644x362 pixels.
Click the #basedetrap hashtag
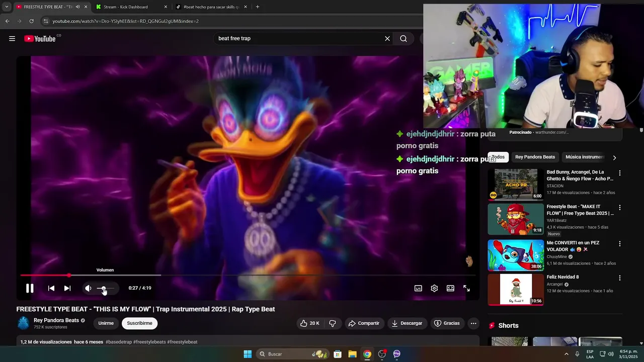click(x=119, y=342)
